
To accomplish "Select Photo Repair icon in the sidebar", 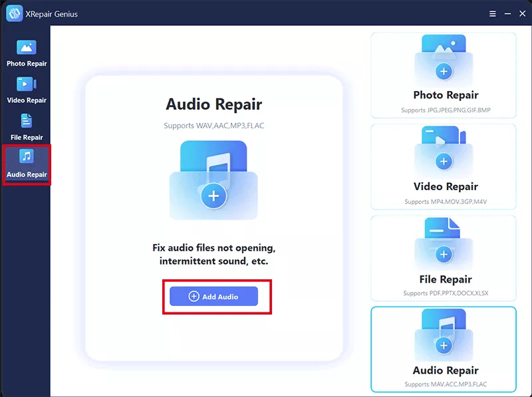I will (27, 47).
